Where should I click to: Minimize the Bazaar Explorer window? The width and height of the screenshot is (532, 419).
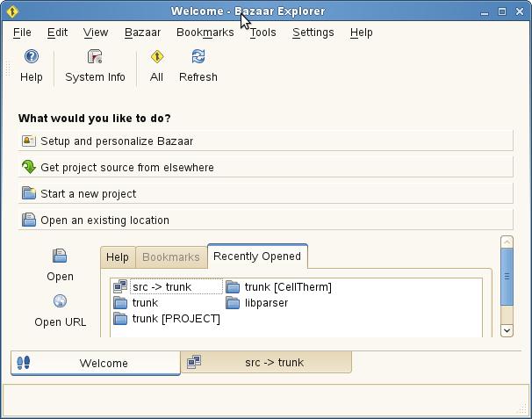[x=485, y=12]
